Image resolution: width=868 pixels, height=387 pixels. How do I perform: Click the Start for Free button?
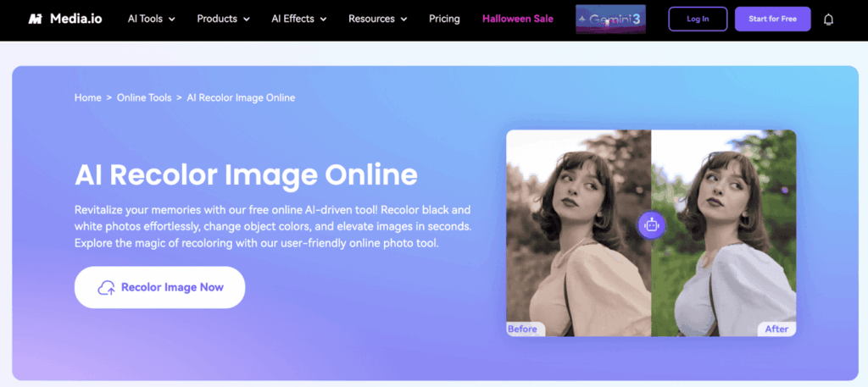[772, 19]
